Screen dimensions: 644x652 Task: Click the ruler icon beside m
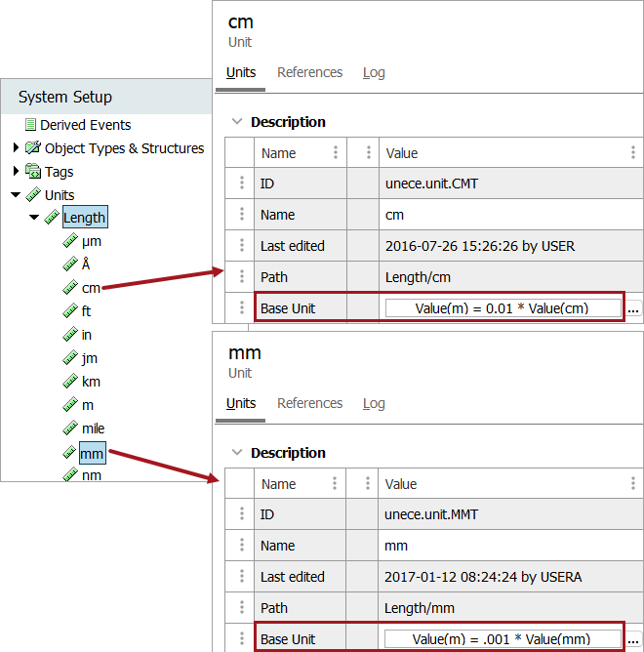coord(70,405)
